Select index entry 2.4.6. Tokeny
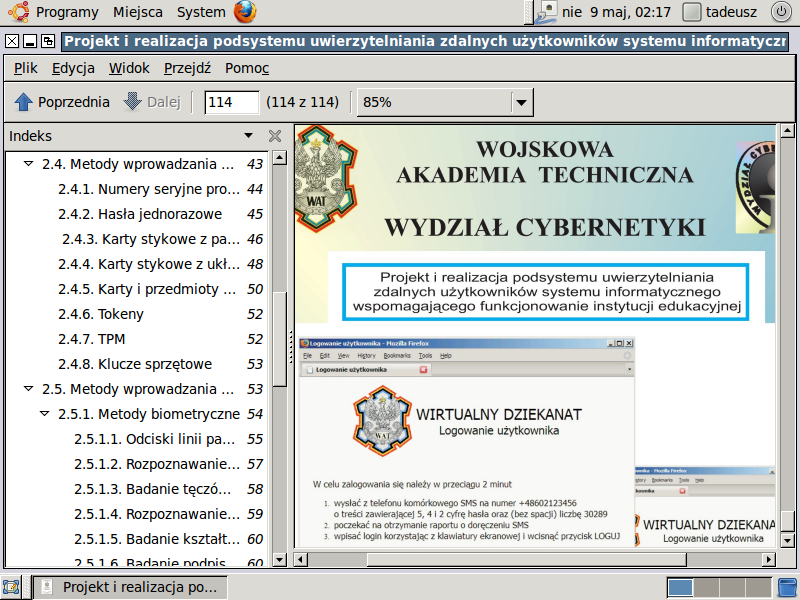Screen dimensions: 800x600 pyautogui.click(x=121, y=314)
